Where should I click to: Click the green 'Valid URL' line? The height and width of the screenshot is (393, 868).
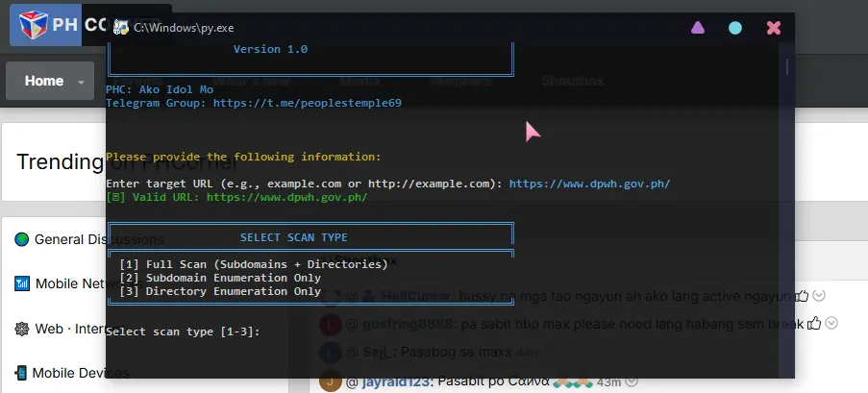[x=236, y=197]
